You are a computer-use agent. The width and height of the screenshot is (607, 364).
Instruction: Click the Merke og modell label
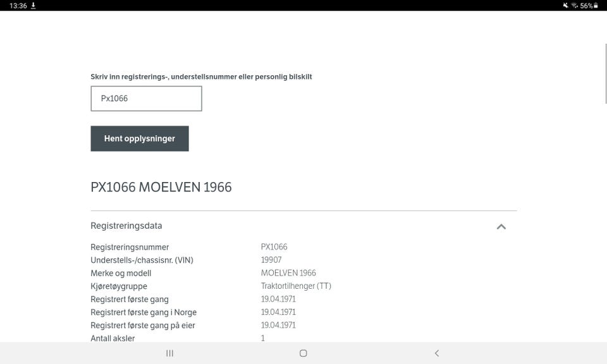pyautogui.click(x=121, y=274)
